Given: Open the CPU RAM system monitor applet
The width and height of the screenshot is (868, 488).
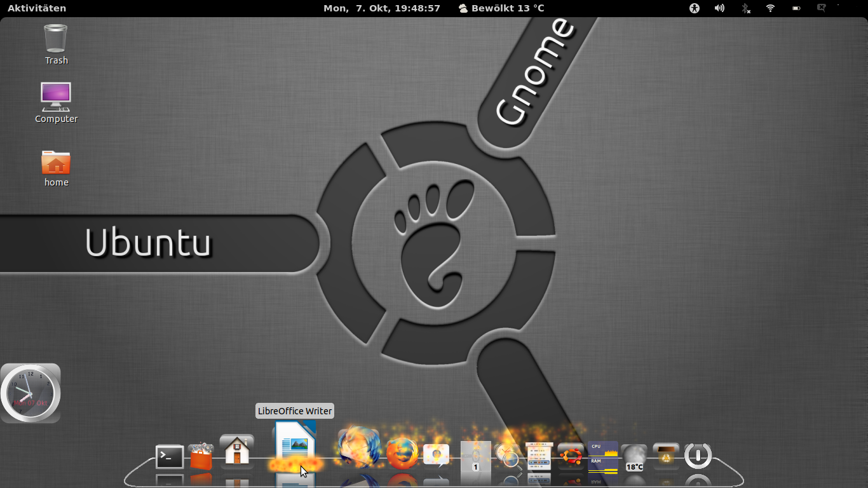Looking at the screenshot, I should tap(603, 457).
